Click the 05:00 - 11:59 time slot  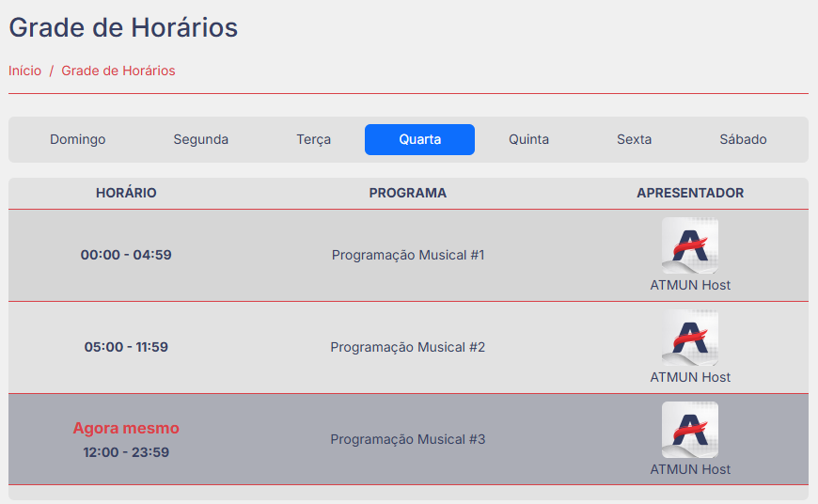pos(126,347)
